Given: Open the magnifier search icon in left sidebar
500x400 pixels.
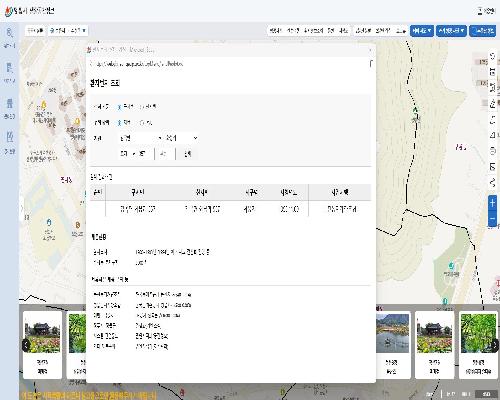Looking at the screenshot, I should click(10, 33).
